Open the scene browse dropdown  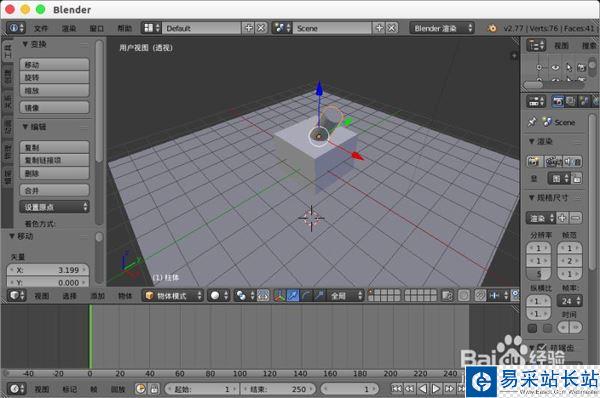pyautogui.click(x=282, y=28)
